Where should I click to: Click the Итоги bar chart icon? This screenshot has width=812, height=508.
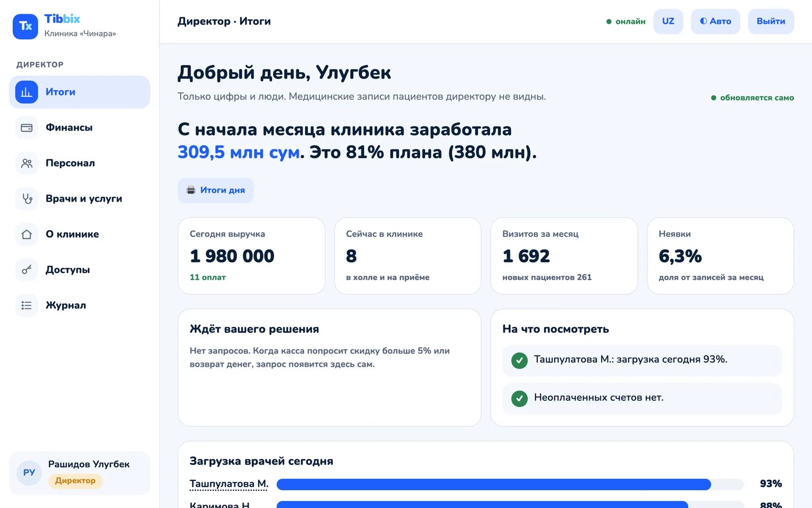coord(26,92)
